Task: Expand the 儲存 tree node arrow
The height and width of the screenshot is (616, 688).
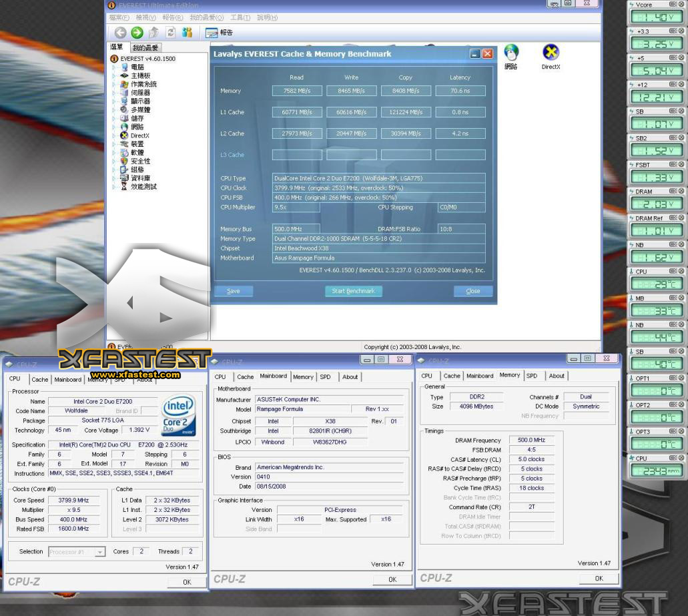Action: (x=114, y=119)
